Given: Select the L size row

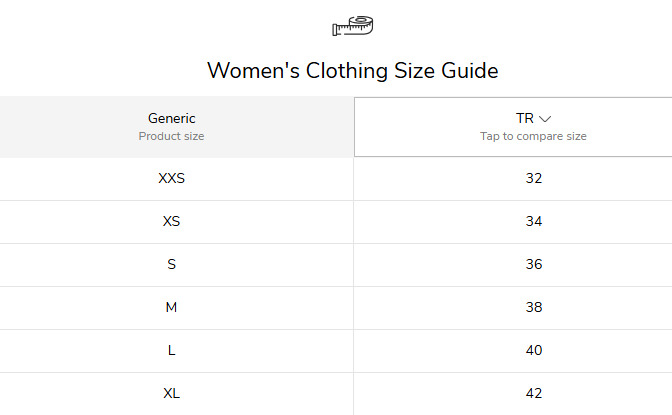Looking at the screenshot, I should [x=336, y=351].
